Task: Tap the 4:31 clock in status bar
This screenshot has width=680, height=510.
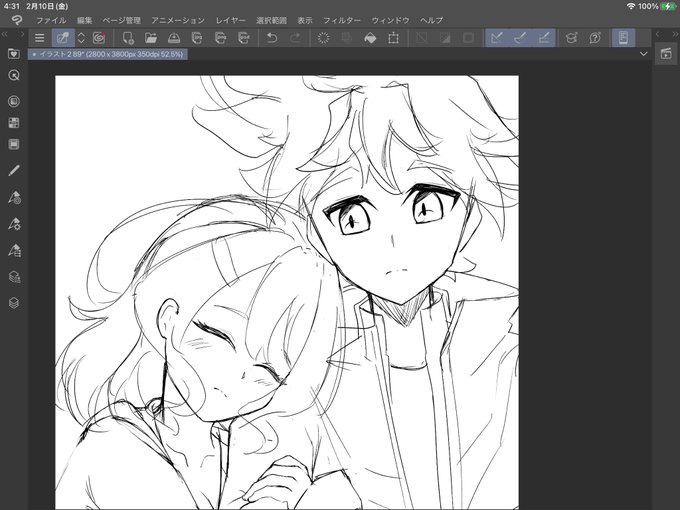Action: 11,6
